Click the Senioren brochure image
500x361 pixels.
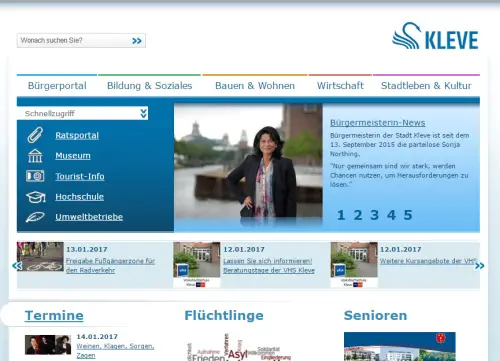(x=400, y=346)
